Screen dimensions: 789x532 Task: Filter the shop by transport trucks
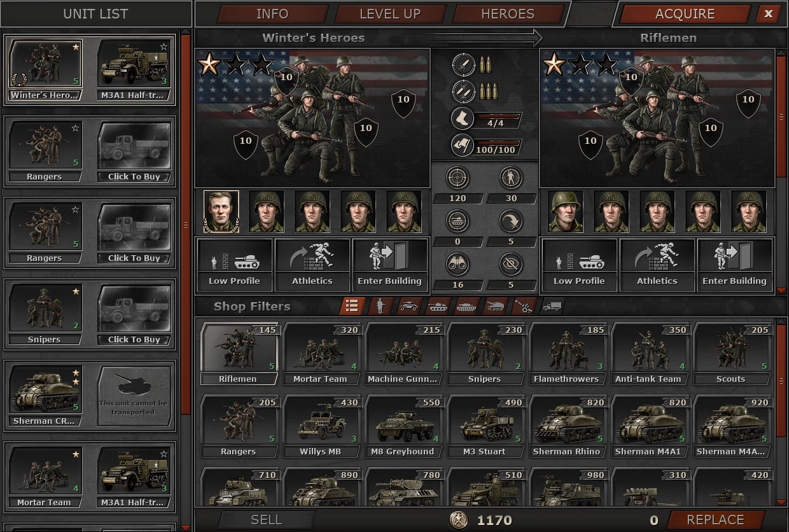tap(552, 306)
